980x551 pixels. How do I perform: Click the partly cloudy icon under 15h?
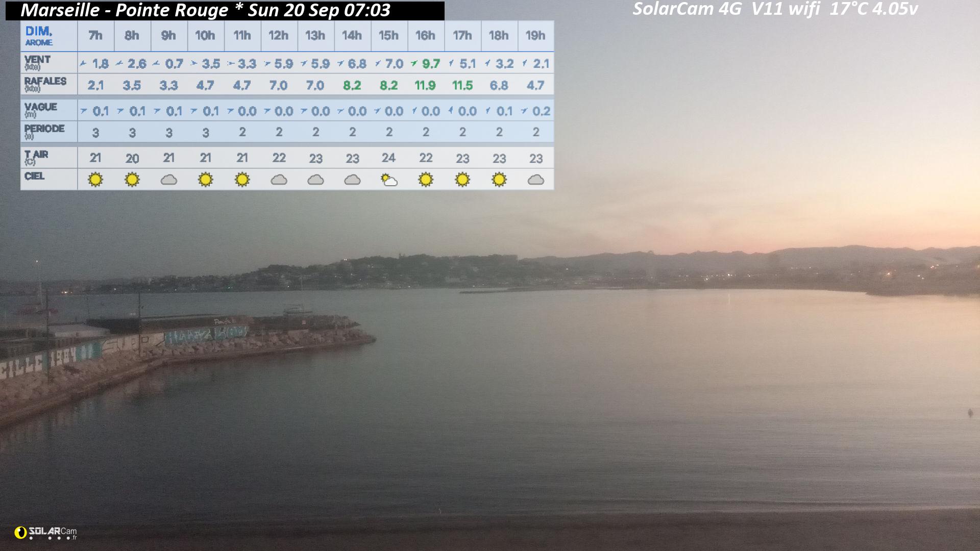[x=389, y=180]
